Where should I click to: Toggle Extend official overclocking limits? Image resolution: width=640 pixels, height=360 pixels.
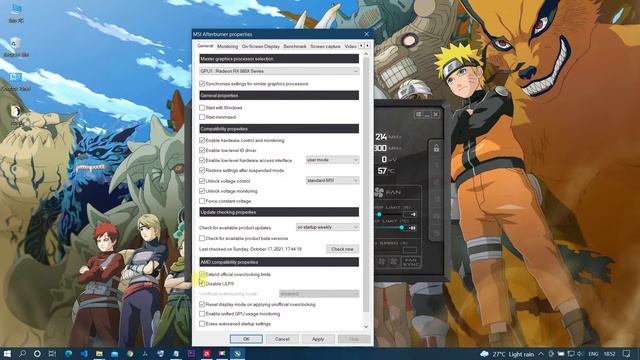click(202, 274)
